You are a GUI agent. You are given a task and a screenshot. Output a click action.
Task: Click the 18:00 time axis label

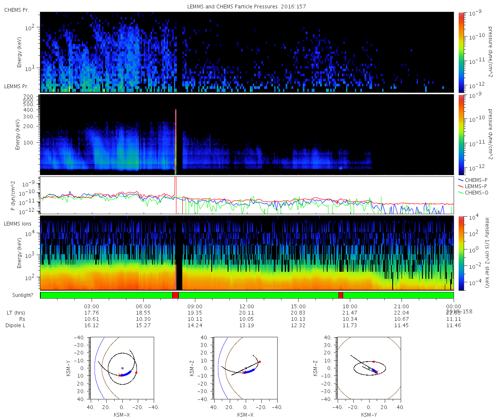(x=350, y=307)
